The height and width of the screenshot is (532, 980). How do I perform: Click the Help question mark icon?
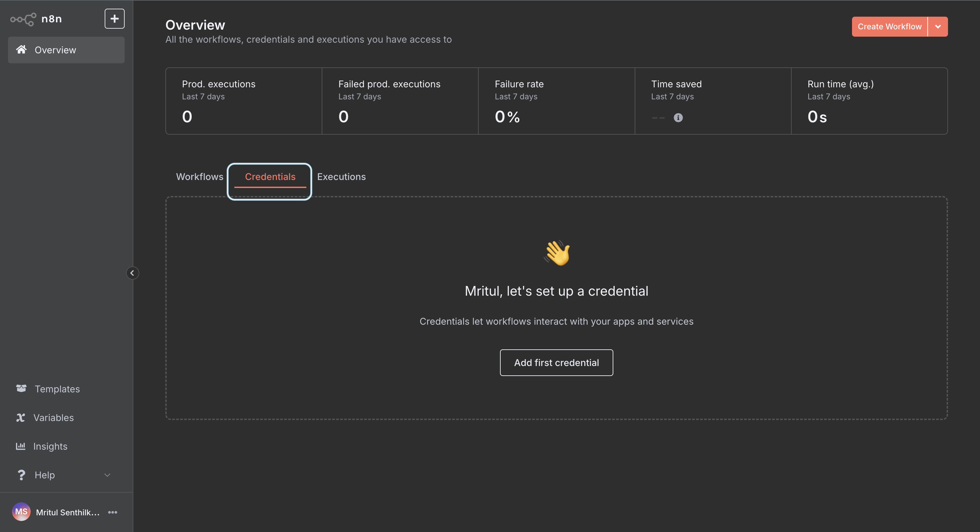[21, 475]
